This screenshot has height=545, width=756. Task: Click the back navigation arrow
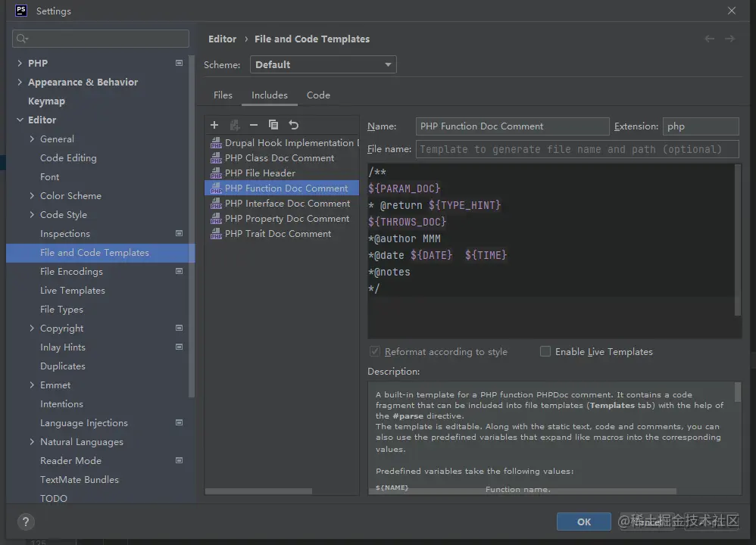[709, 39]
